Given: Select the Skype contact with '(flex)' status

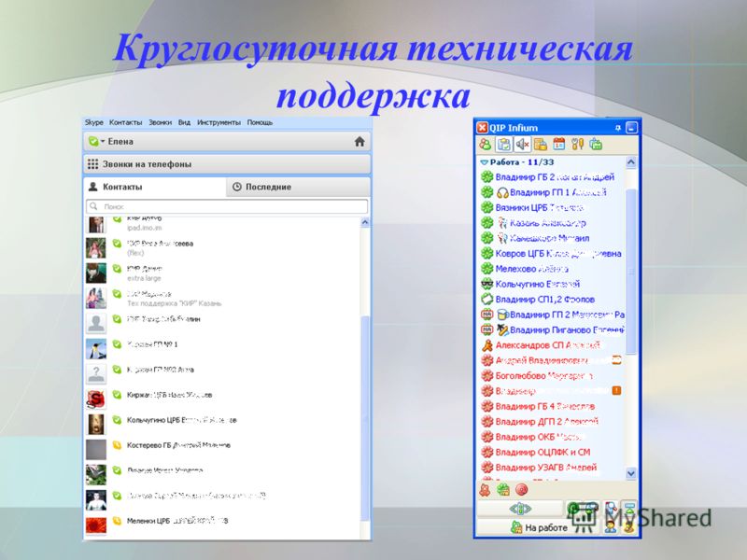Looking at the screenshot, I should point(222,248).
